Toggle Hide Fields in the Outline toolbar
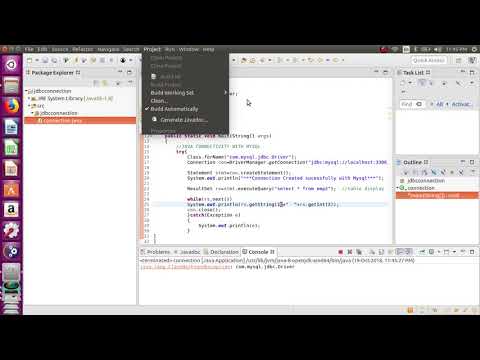480x360 pixels. [434, 172]
